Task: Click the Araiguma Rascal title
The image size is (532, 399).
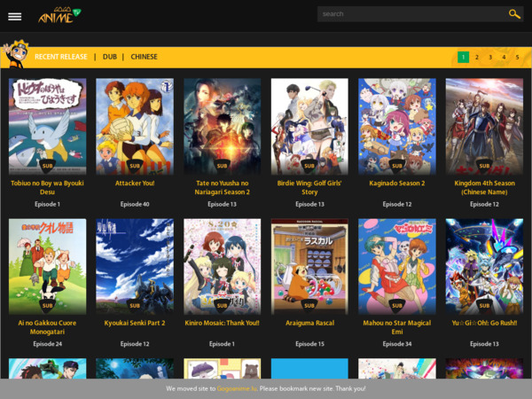Action: point(309,323)
